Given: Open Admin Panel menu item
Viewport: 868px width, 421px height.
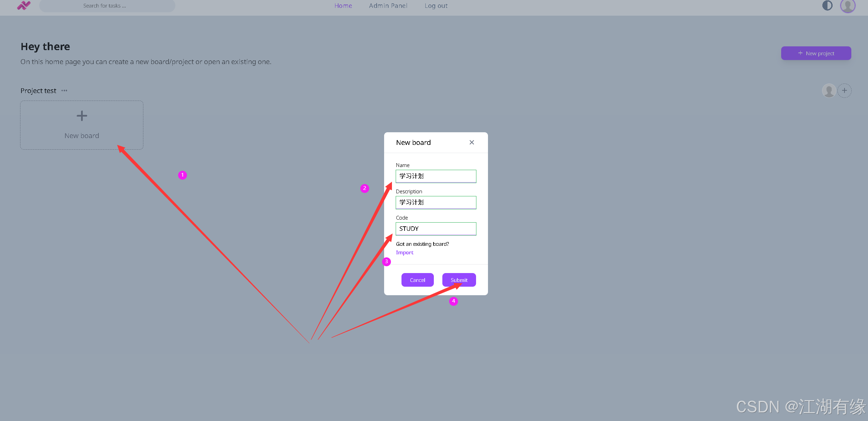Looking at the screenshot, I should tap(388, 6).
